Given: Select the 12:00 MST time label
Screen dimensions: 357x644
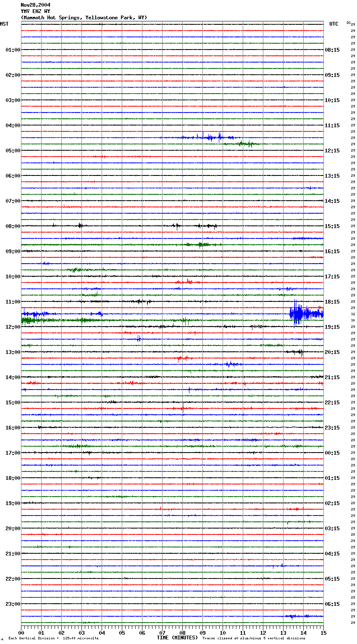Looking at the screenshot, I should pyautogui.click(x=13, y=327).
